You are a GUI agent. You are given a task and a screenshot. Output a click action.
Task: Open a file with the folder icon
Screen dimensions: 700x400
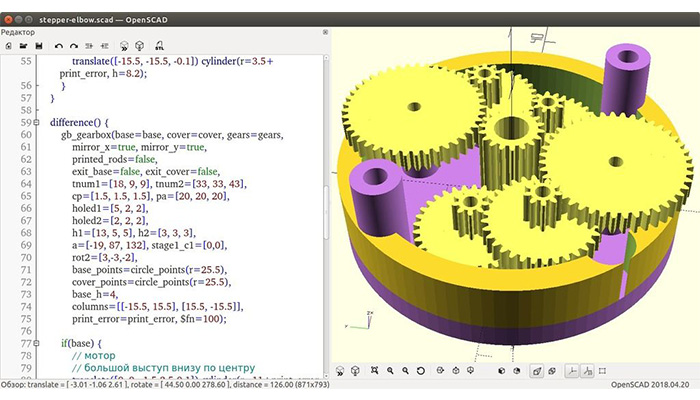point(22,46)
